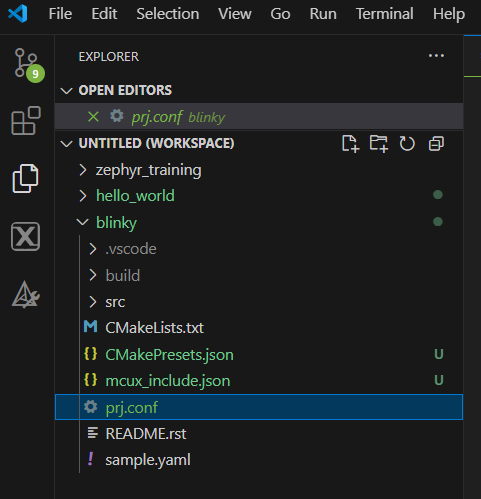Image resolution: width=481 pixels, height=499 pixels.
Task: Open sample.yaml file
Action: point(259,460)
